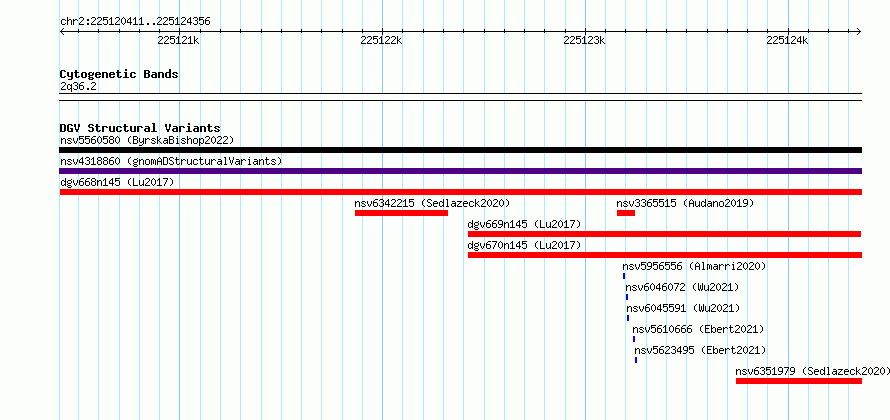Open the nsv3365515 (Audano2019) label
This screenshot has height=420, width=890.
tap(685, 203)
